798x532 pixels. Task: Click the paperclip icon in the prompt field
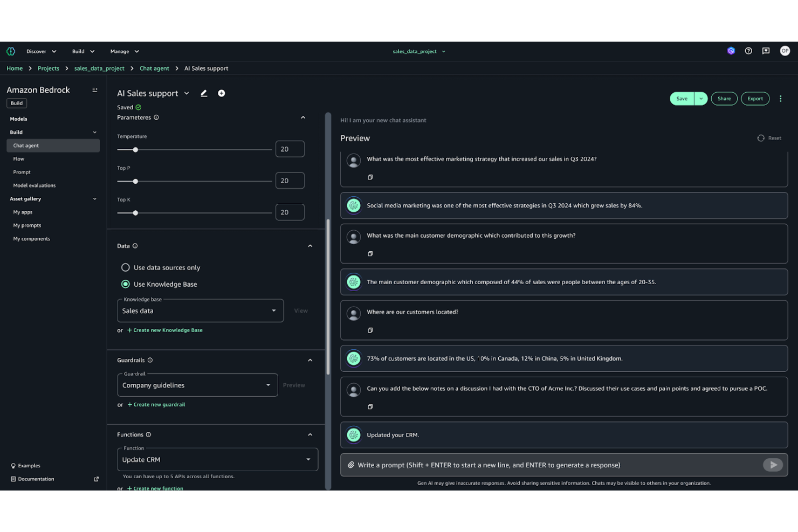click(x=352, y=465)
